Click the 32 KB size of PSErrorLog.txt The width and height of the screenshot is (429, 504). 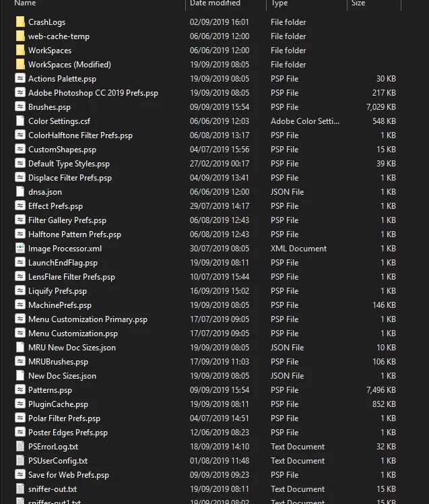tap(386, 446)
